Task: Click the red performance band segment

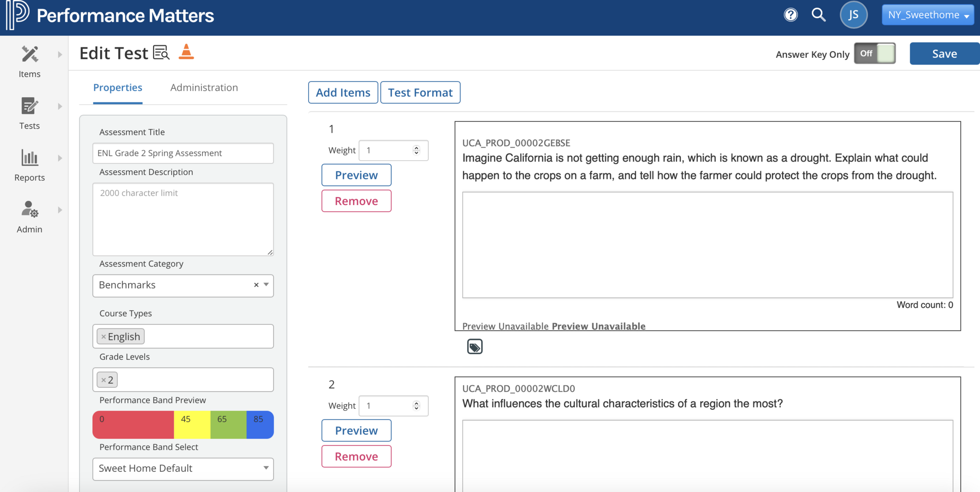Action: [133, 425]
